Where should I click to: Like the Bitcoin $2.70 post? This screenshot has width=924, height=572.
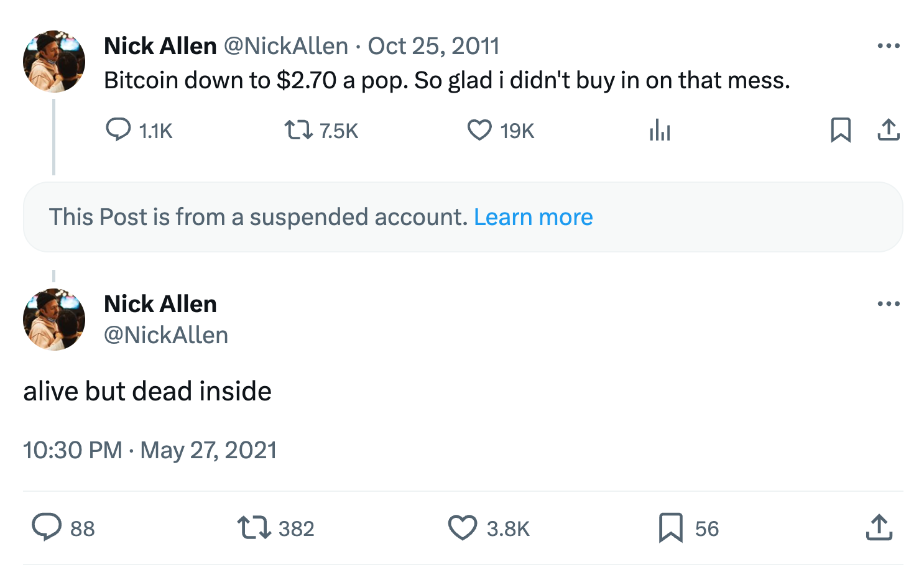point(479,130)
